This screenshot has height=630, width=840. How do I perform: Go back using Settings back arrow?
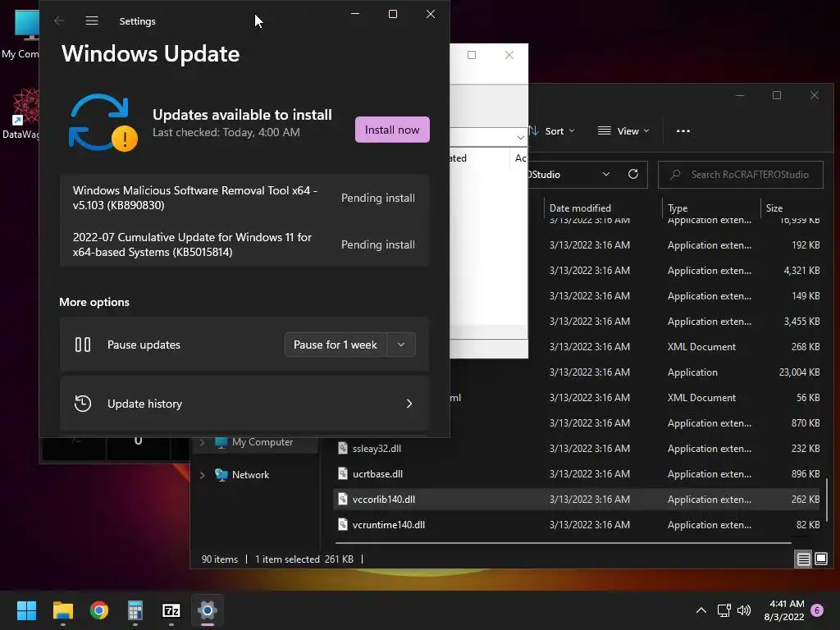59,21
